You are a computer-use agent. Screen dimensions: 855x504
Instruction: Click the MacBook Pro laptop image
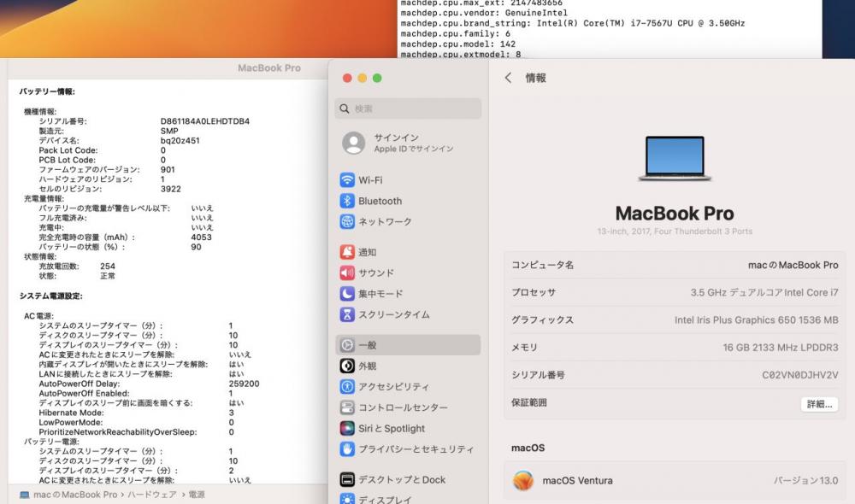coord(675,159)
